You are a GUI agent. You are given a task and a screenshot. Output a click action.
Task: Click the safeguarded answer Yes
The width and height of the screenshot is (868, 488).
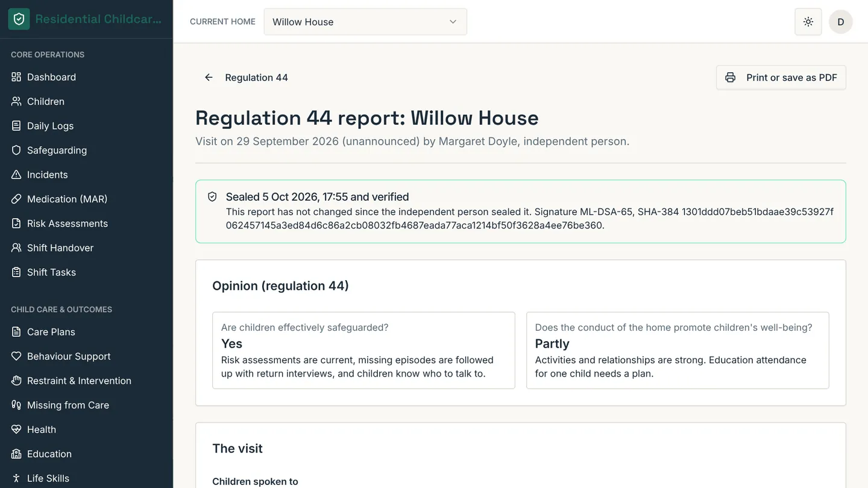point(231,344)
